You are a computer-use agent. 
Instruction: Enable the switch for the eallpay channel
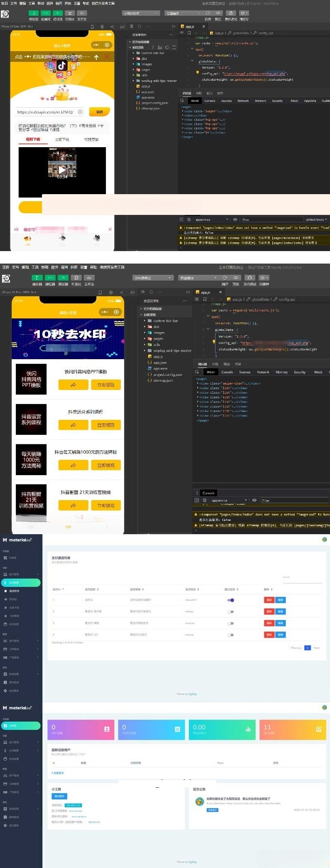tap(230, 612)
